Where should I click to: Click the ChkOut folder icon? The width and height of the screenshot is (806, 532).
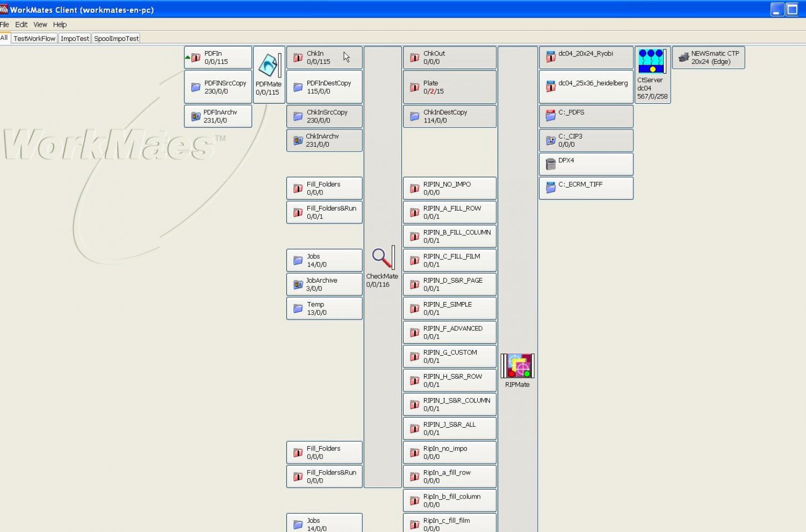point(415,57)
